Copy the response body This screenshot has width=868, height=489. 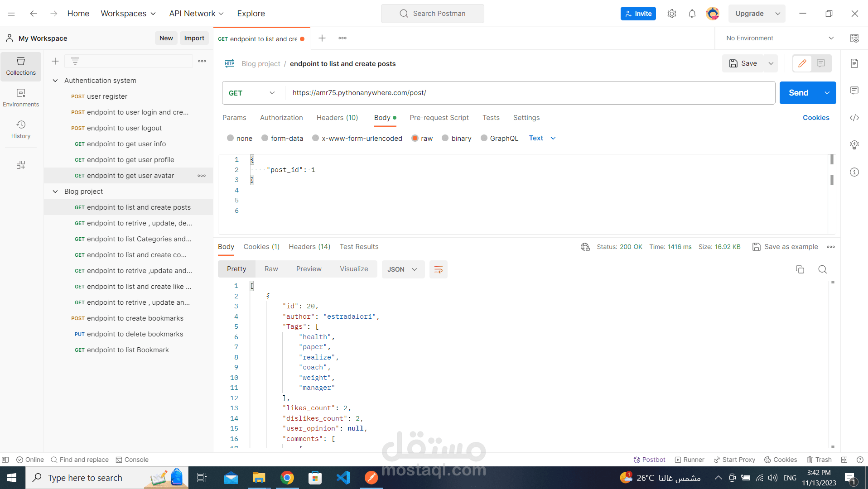(800, 269)
